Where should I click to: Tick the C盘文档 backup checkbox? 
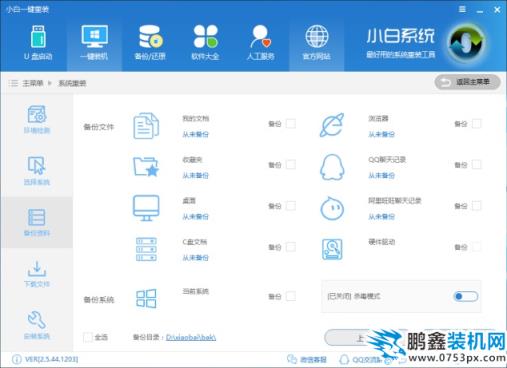coord(291,247)
